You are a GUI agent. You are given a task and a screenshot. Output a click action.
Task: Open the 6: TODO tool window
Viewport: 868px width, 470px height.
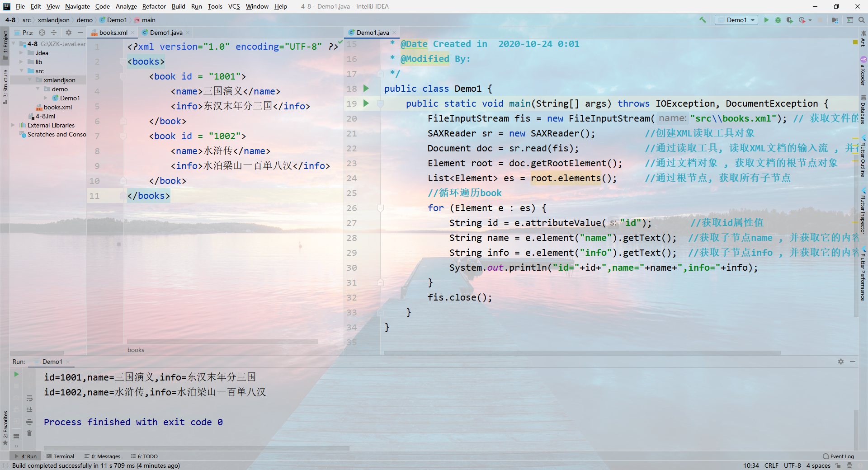coord(144,456)
